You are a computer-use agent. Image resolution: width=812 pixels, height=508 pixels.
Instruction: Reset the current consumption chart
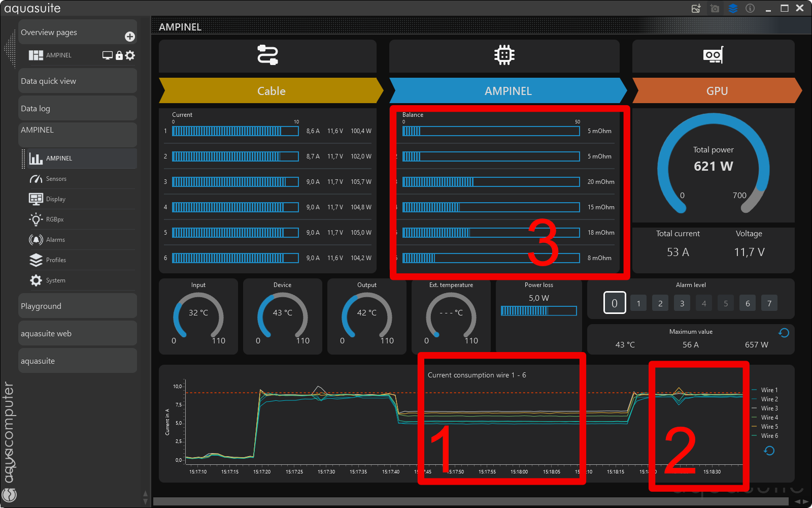[769, 451]
